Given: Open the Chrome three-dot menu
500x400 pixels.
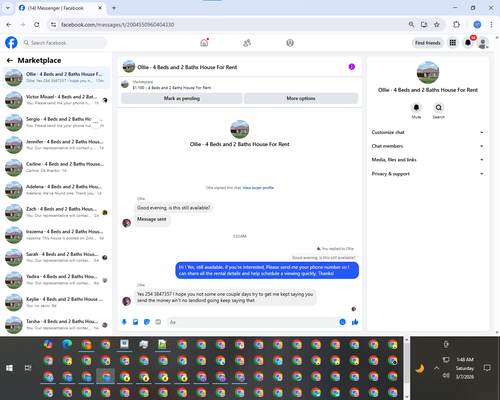Looking at the screenshot, I should pyautogui.click(x=491, y=24).
